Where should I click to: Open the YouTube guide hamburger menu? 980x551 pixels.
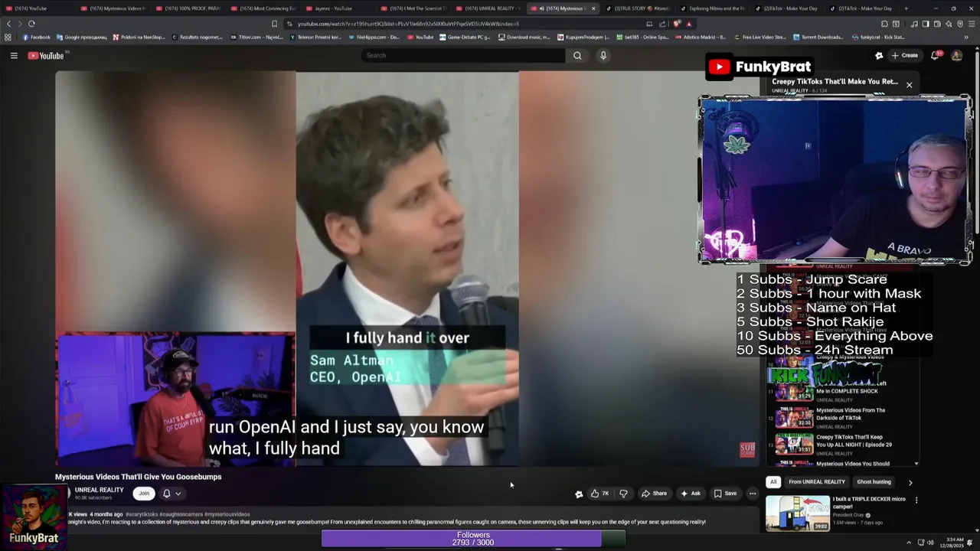point(14,55)
